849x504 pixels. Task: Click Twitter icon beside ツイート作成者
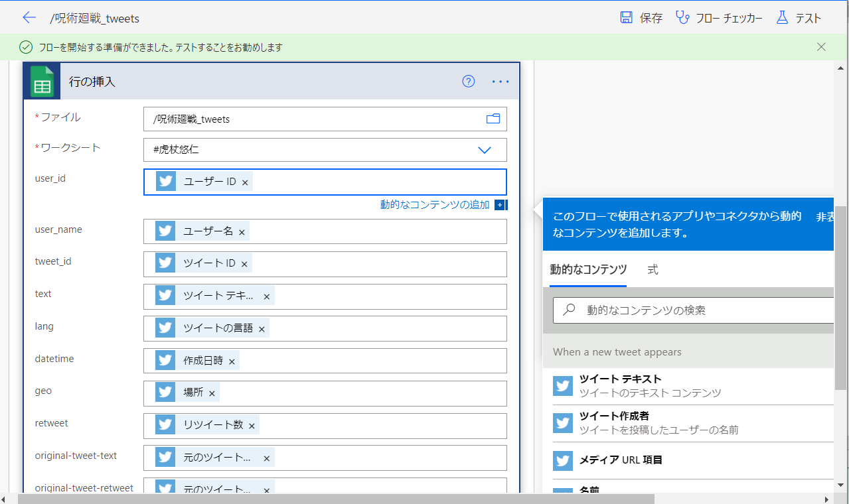(x=563, y=423)
